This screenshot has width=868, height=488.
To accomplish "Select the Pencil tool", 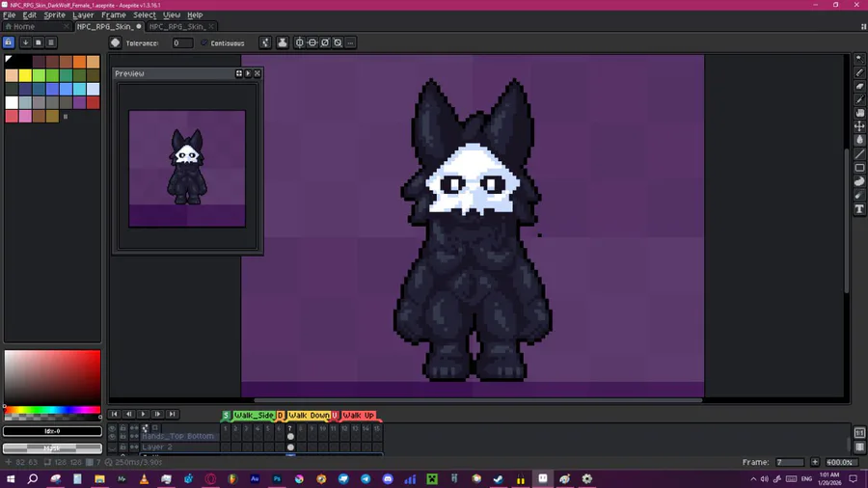I will tap(859, 72).
